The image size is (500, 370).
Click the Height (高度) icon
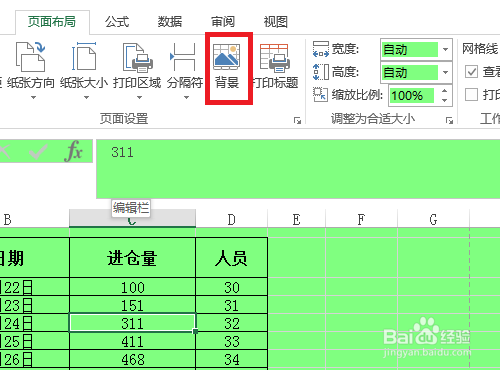(x=321, y=72)
